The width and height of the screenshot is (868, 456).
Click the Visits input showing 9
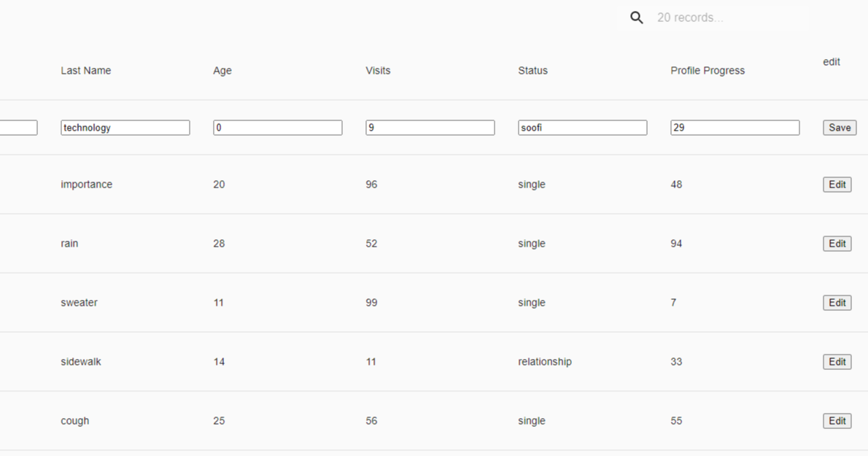coord(430,128)
